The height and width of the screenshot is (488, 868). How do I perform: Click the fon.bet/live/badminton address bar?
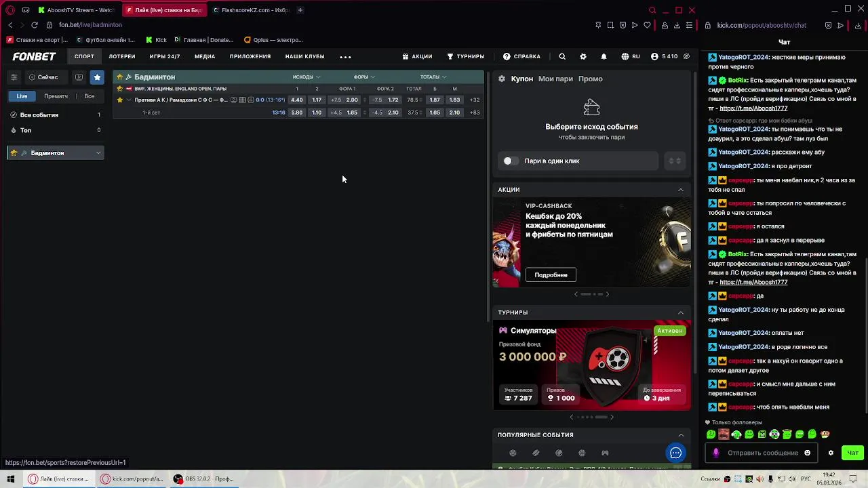click(90, 25)
